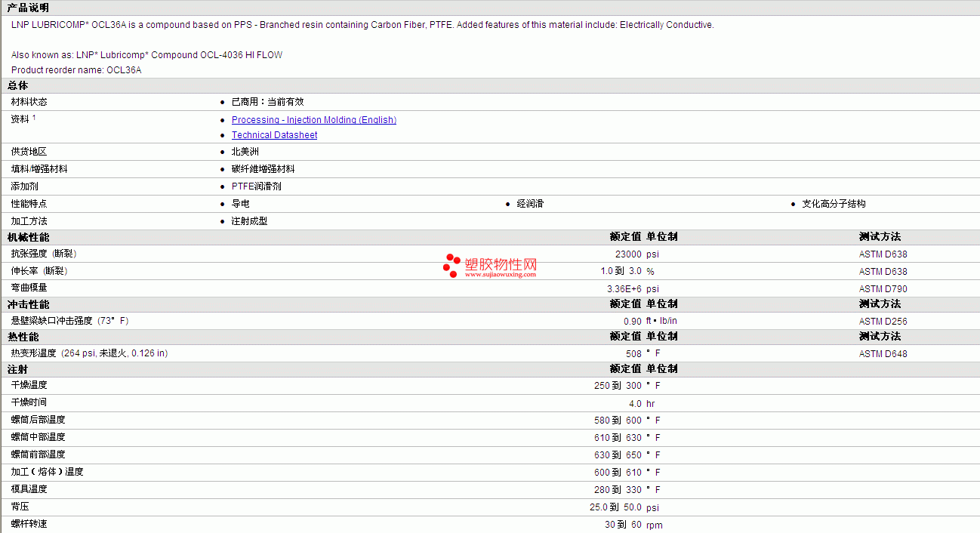Viewport: 980px width, 533px height.
Task: Click the product description line mentioning PPS resin
Action: [362, 25]
